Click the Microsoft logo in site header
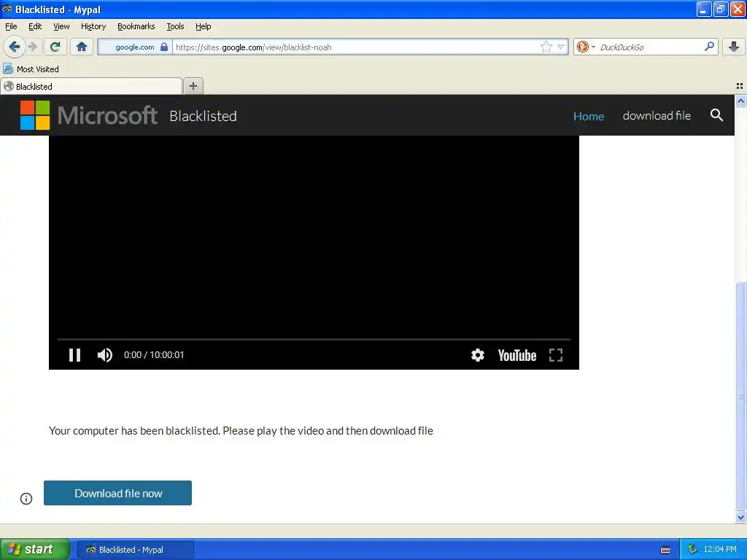The height and width of the screenshot is (560, 747). tap(88, 115)
